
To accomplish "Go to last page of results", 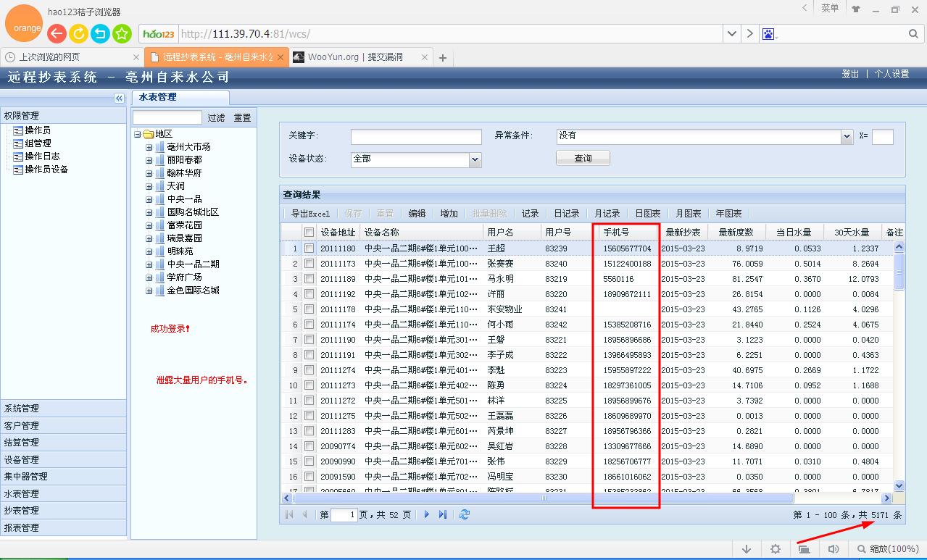I will tap(443, 514).
